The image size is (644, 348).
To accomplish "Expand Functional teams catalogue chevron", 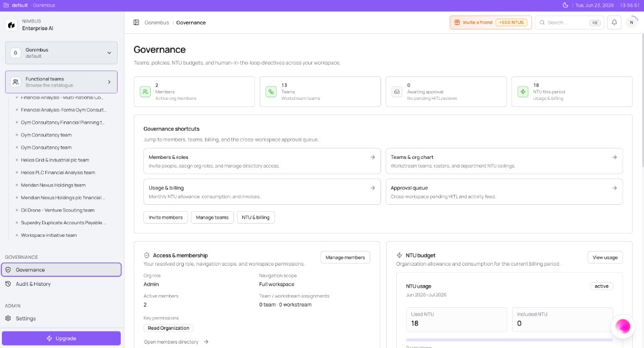I will (x=109, y=82).
